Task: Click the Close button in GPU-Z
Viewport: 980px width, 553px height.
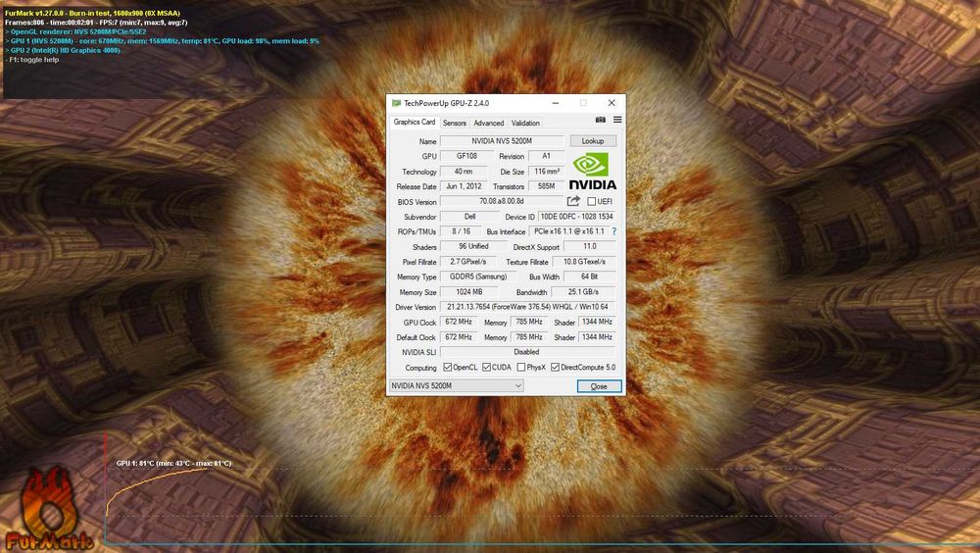Action: pyautogui.click(x=599, y=386)
